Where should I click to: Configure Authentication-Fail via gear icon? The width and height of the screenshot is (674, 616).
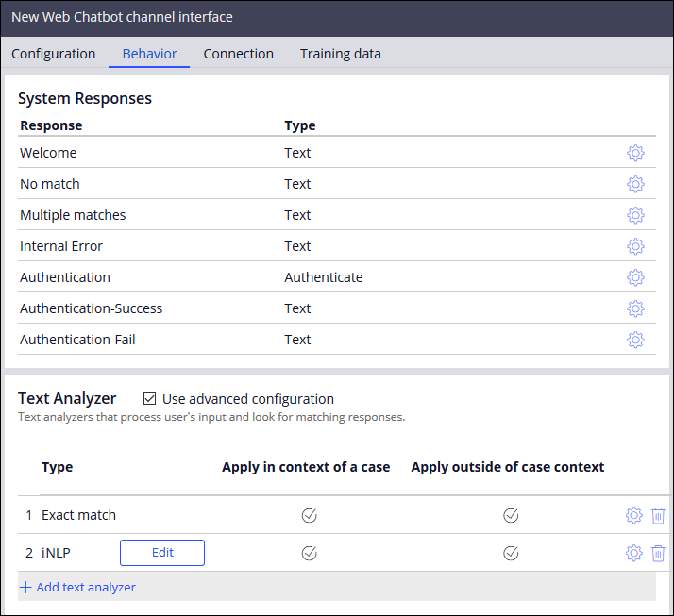(635, 340)
